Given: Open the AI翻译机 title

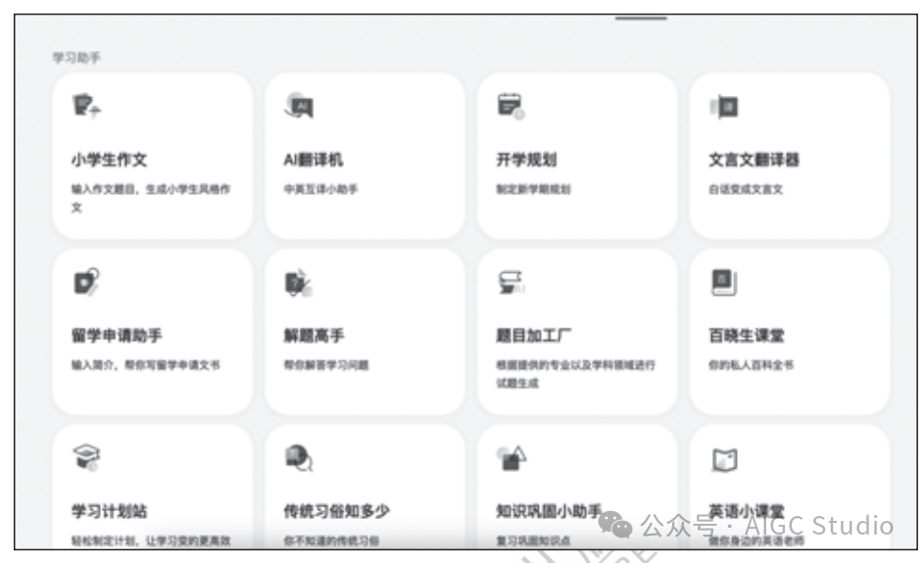Looking at the screenshot, I should coord(313,160).
